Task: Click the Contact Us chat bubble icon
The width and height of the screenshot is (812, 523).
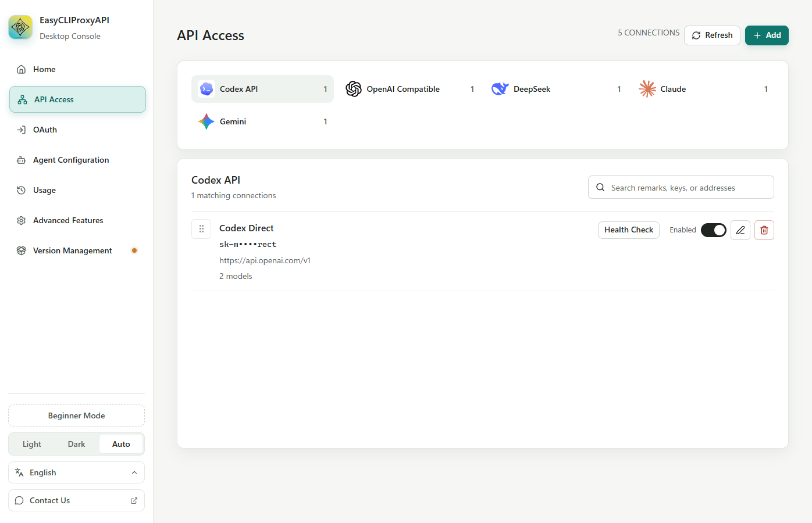Action: [x=19, y=500]
